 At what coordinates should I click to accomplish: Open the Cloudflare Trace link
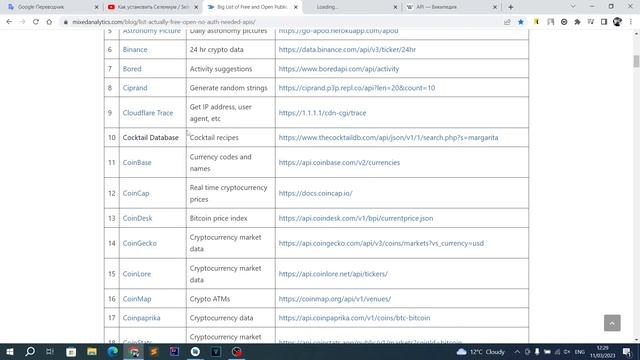pos(148,113)
